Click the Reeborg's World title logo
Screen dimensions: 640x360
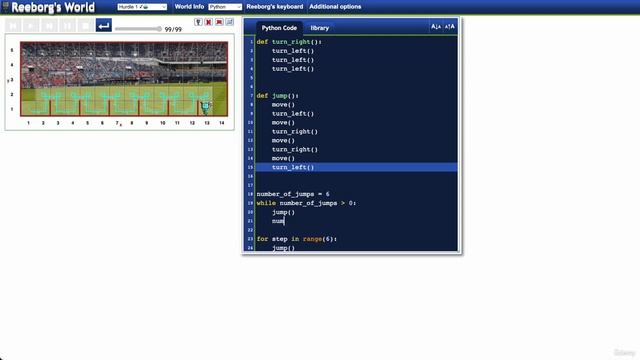[53, 7]
